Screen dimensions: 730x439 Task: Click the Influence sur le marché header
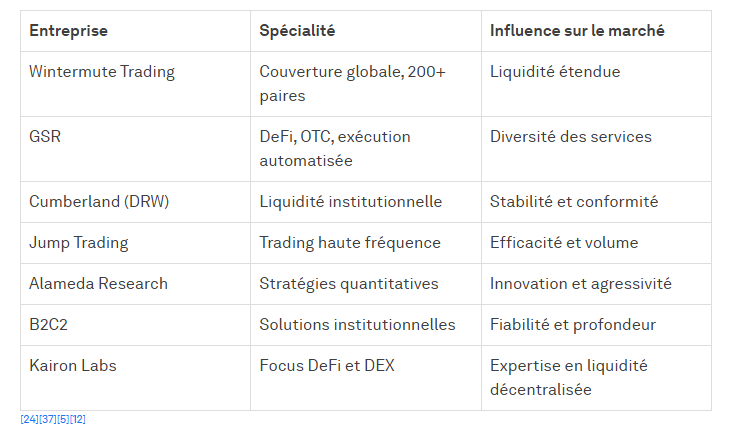pos(577,31)
